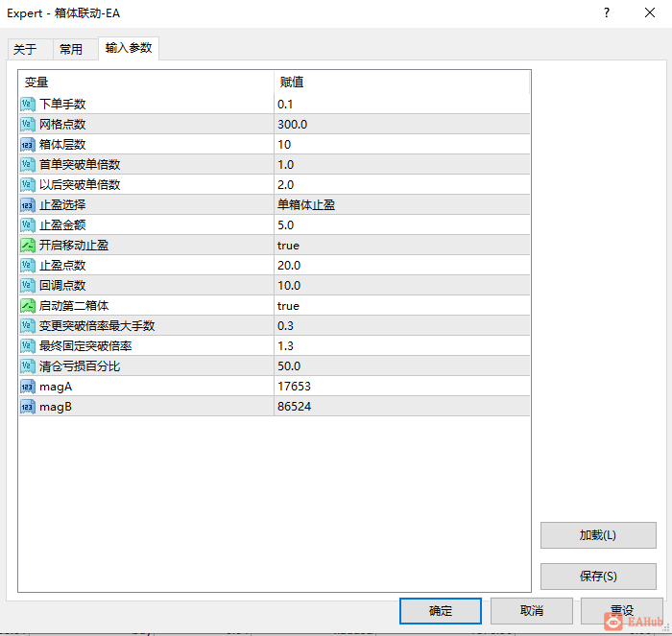This screenshot has height=636, width=672.
Task: Click the icon beside 止盈金额
Action: [28, 224]
